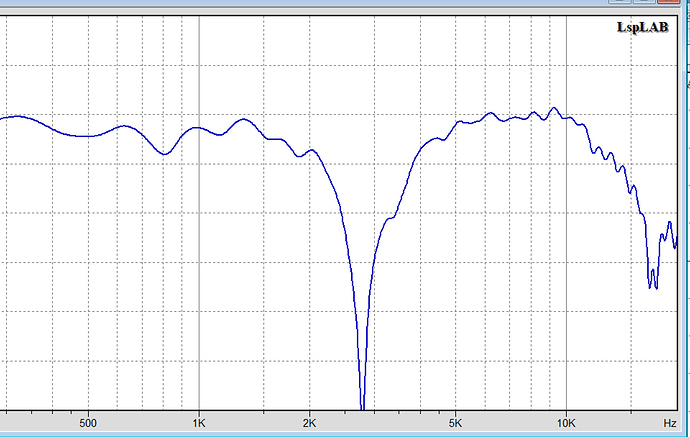This screenshot has width=690, height=437.
Task: Click the 1K frequency axis label
Action: tap(199, 422)
